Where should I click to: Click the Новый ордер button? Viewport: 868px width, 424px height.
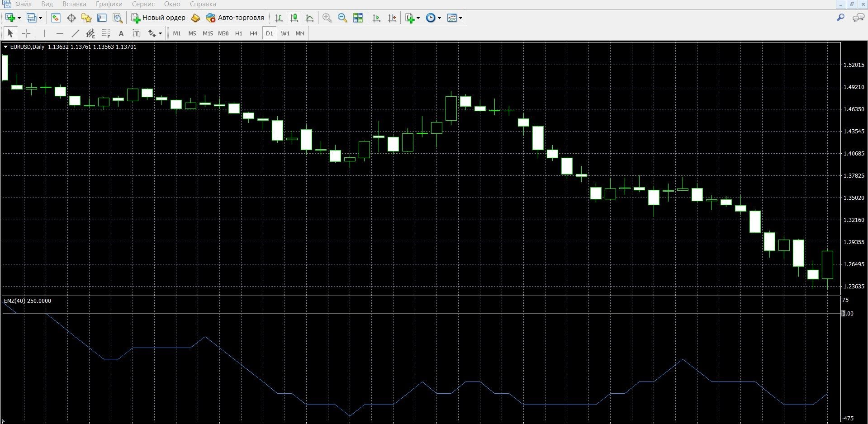click(x=158, y=18)
